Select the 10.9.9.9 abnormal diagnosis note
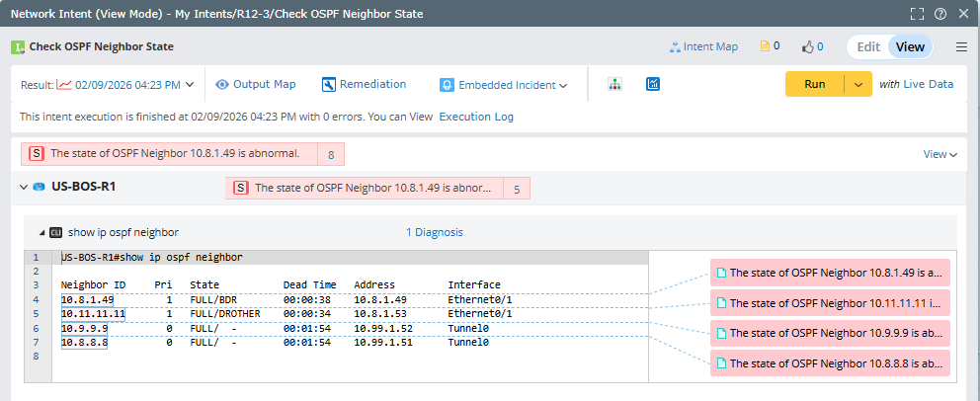 (x=830, y=333)
